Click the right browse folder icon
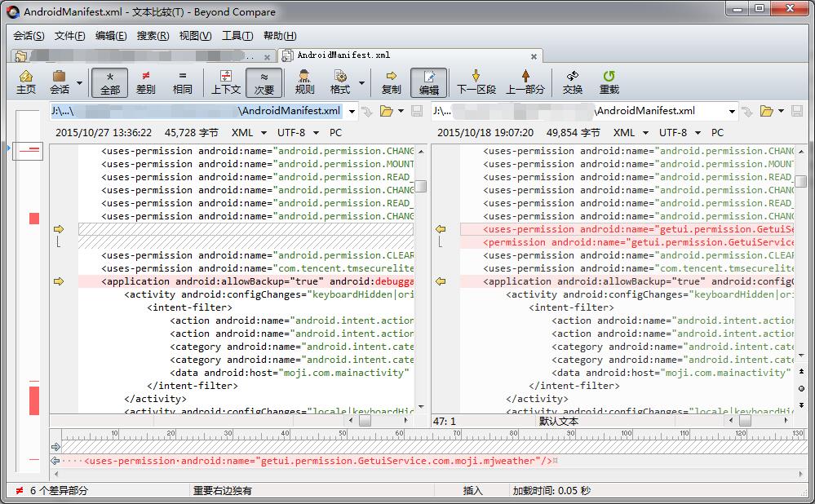815x504 pixels. click(x=766, y=111)
